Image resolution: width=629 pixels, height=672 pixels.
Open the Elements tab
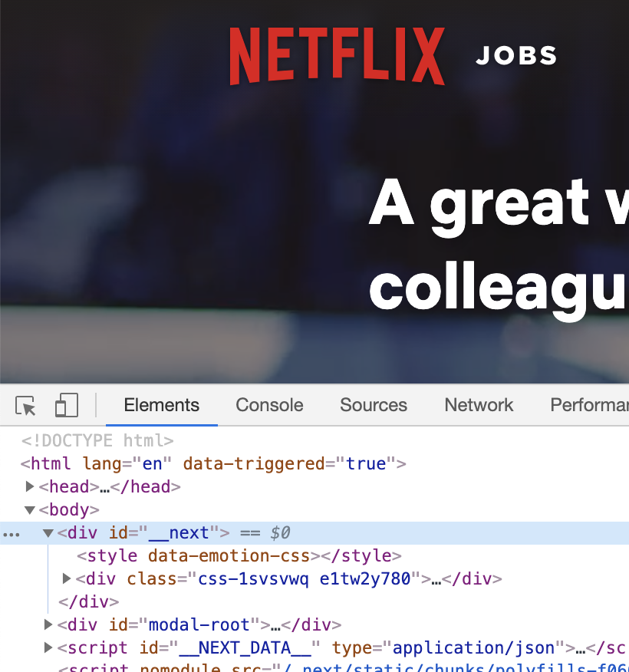click(162, 406)
